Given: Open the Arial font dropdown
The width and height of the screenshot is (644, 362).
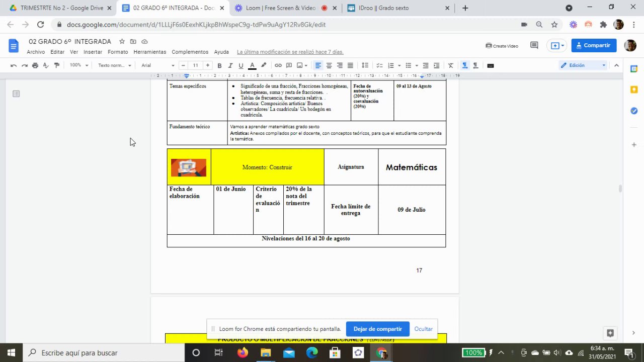Looking at the screenshot, I should [x=158, y=65].
